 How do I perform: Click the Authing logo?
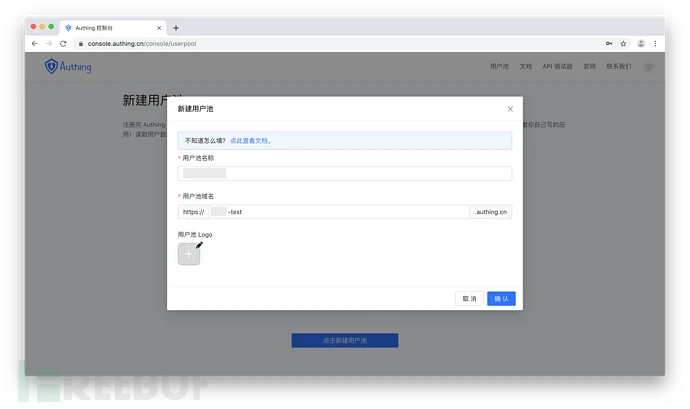point(68,66)
